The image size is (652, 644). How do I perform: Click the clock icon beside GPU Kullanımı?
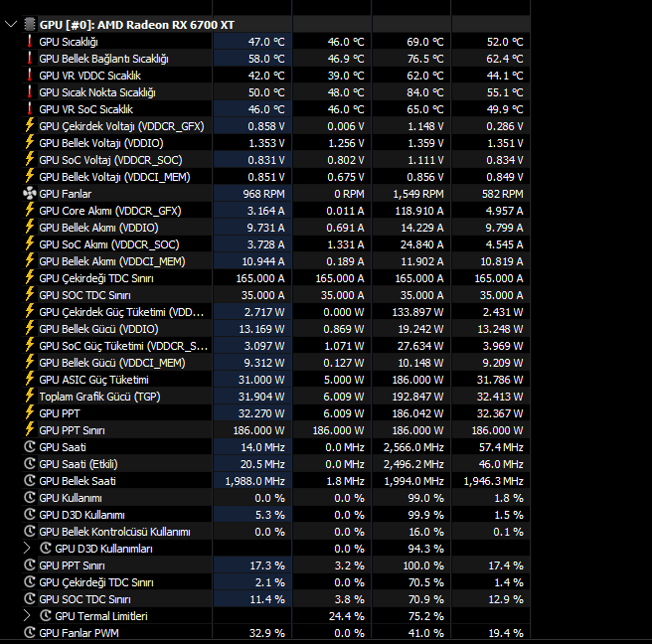pyautogui.click(x=30, y=498)
